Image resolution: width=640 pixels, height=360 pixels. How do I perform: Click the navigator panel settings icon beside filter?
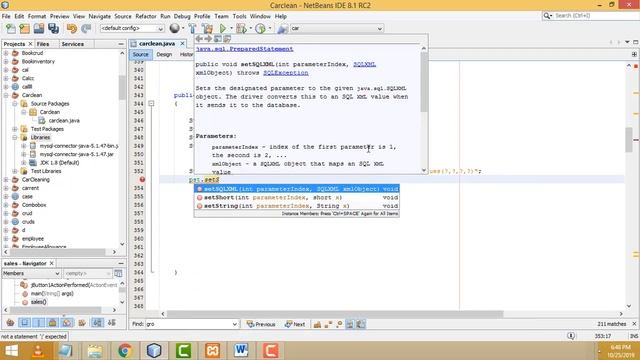pos(118,273)
